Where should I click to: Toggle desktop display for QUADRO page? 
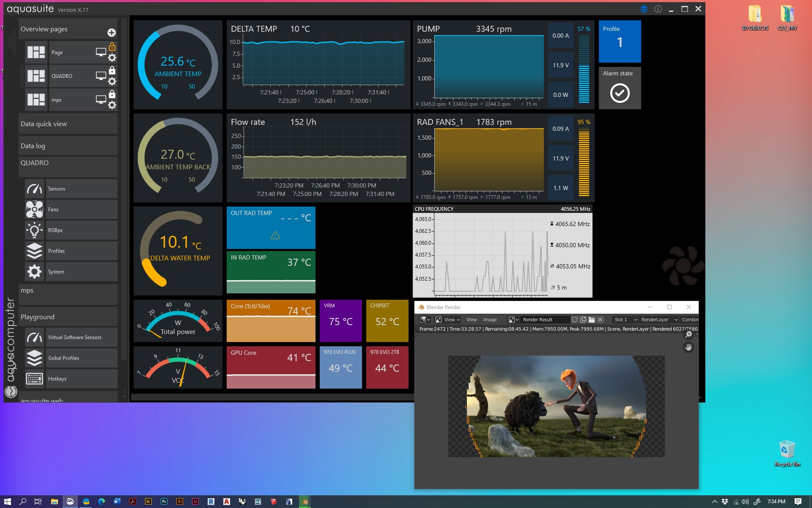[101, 76]
